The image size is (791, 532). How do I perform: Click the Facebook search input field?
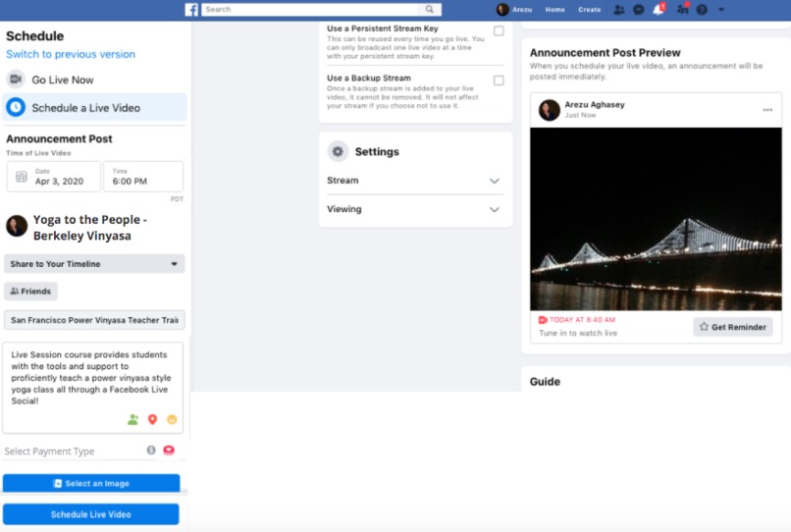click(x=312, y=9)
